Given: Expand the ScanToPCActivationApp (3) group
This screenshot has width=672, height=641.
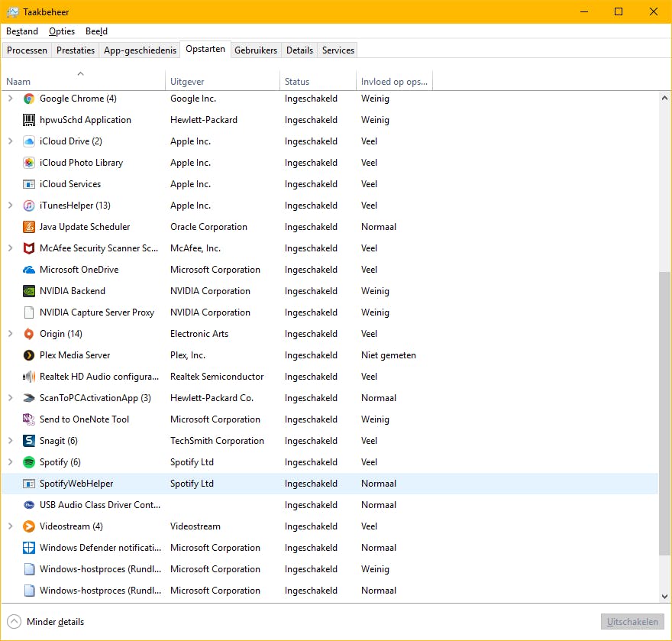Looking at the screenshot, I should 11,398.
